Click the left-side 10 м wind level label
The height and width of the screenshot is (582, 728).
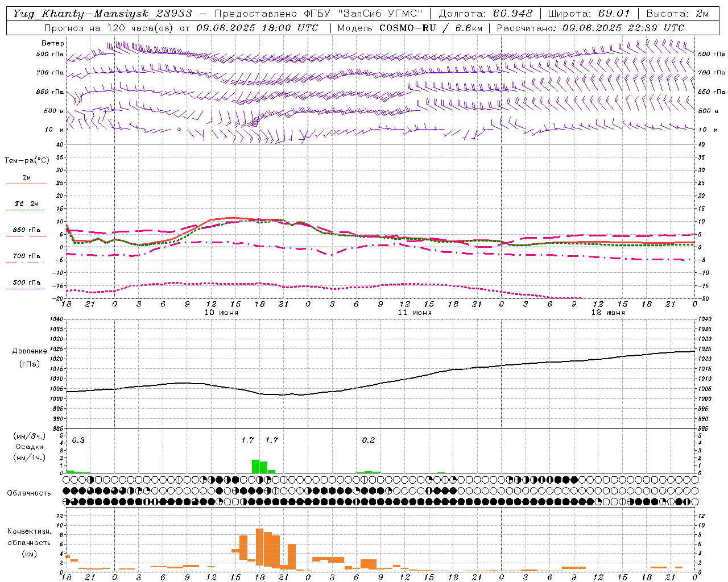click(55, 130)
